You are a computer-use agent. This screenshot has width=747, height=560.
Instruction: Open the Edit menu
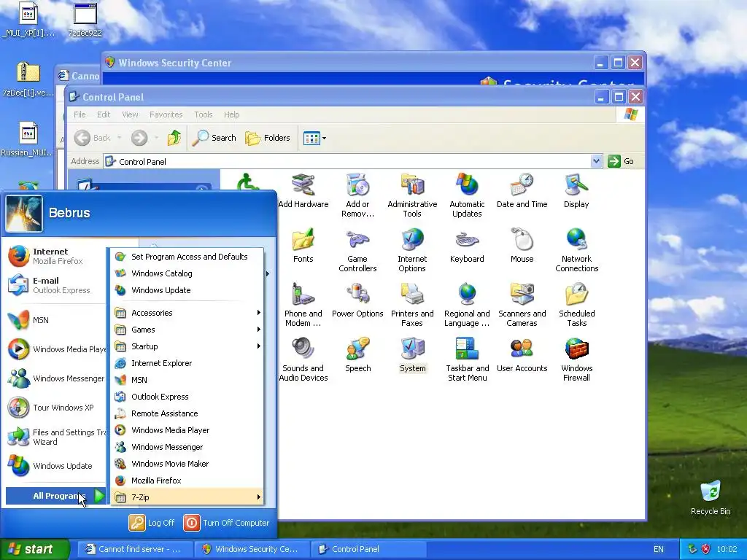coord(104,114)
